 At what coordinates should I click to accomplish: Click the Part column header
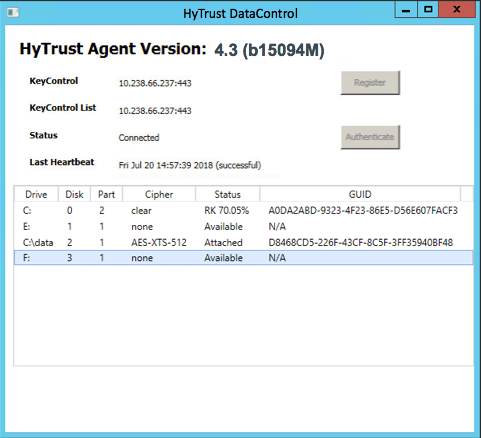tap(106, 194)
